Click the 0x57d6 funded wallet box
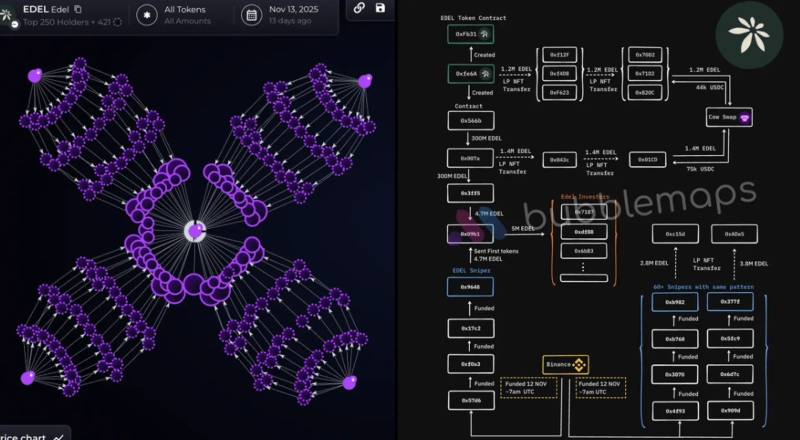Screen dimensions: 800x440 [x=470, y=401]
